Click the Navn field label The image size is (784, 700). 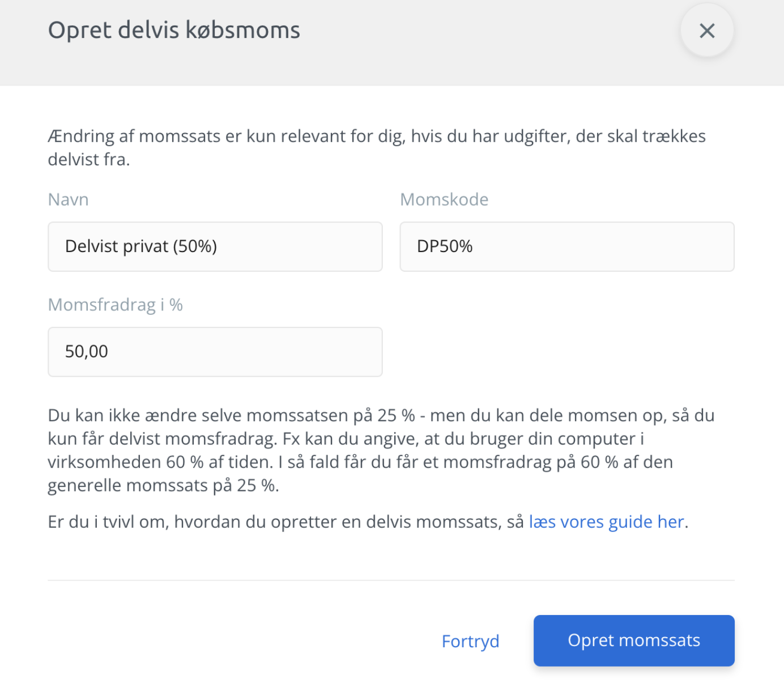(x=68, y=199)
